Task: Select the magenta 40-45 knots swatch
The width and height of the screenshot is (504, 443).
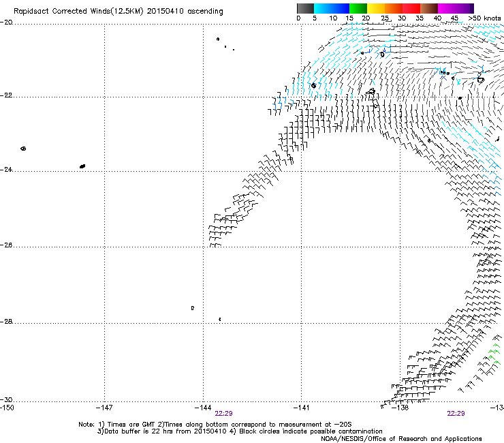Action: 447,8
